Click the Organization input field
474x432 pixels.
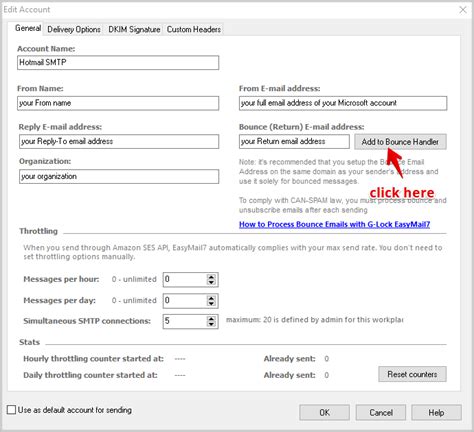click(x=119, y=176)
